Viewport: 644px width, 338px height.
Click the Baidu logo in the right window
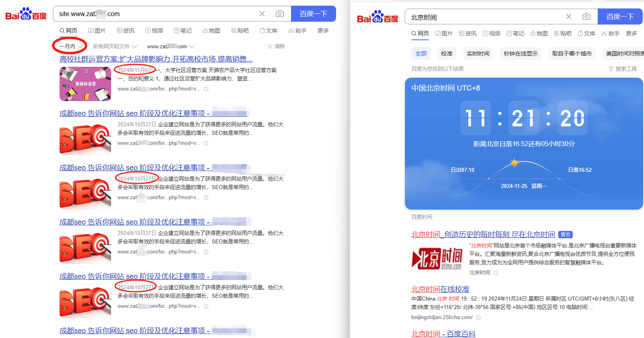point(378,17)
